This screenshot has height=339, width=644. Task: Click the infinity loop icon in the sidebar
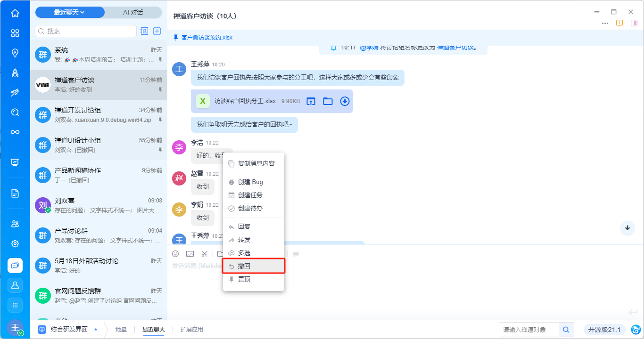[x=15, y=132]
